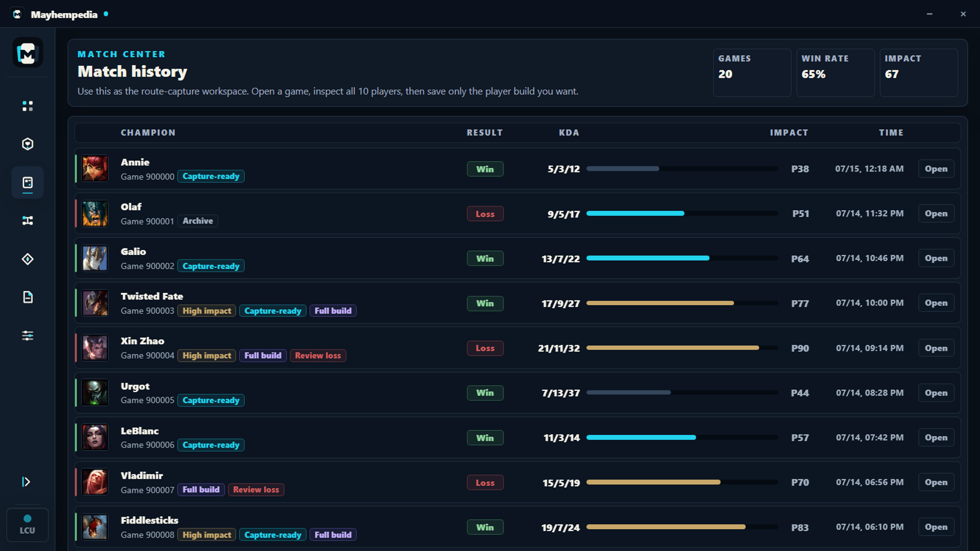This screenshot has height=551, width=980.
Task: Click the Vladimir champion portrait
Action: (x=95, y=482)
